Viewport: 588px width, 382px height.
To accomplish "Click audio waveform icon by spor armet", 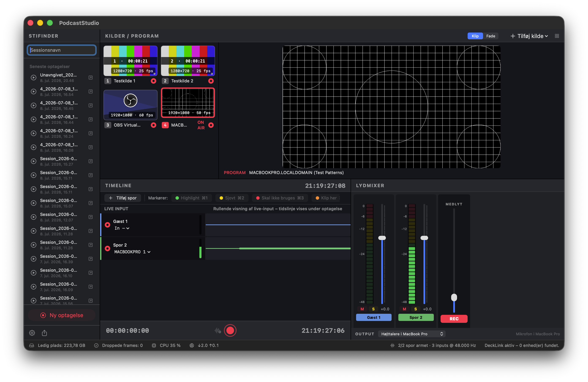I will point(392,345).
